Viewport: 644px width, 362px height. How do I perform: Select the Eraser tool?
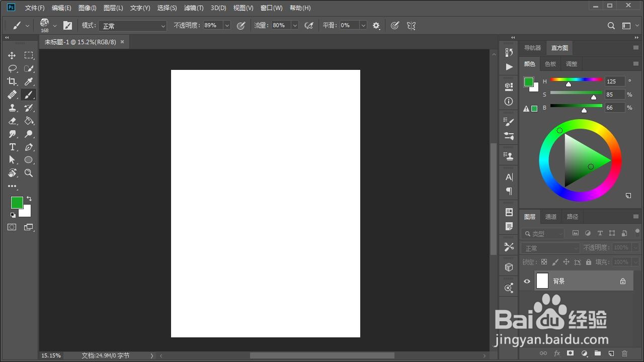pos(12,121)
